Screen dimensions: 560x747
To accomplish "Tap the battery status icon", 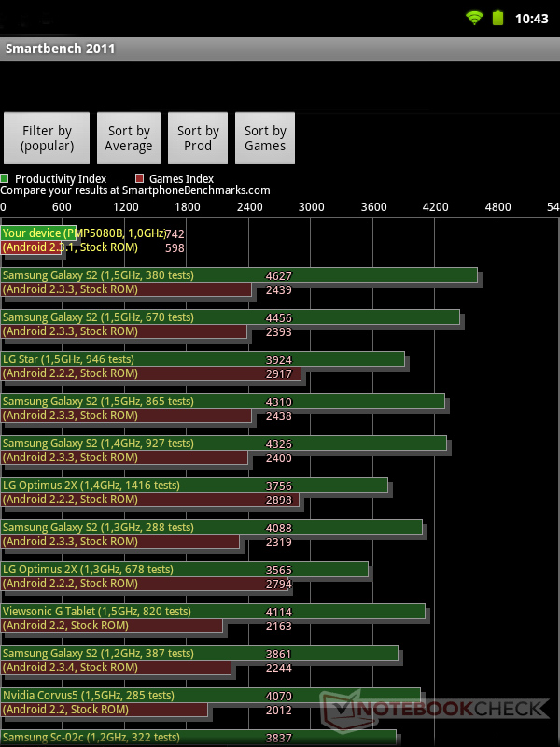I will (497, 18).
